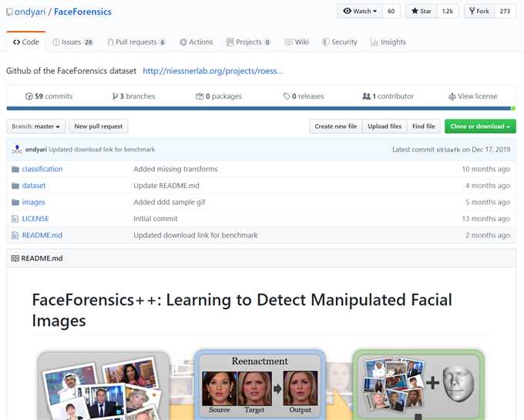View the 3 branches list
The image size is (524, 420).
point(133,96)
